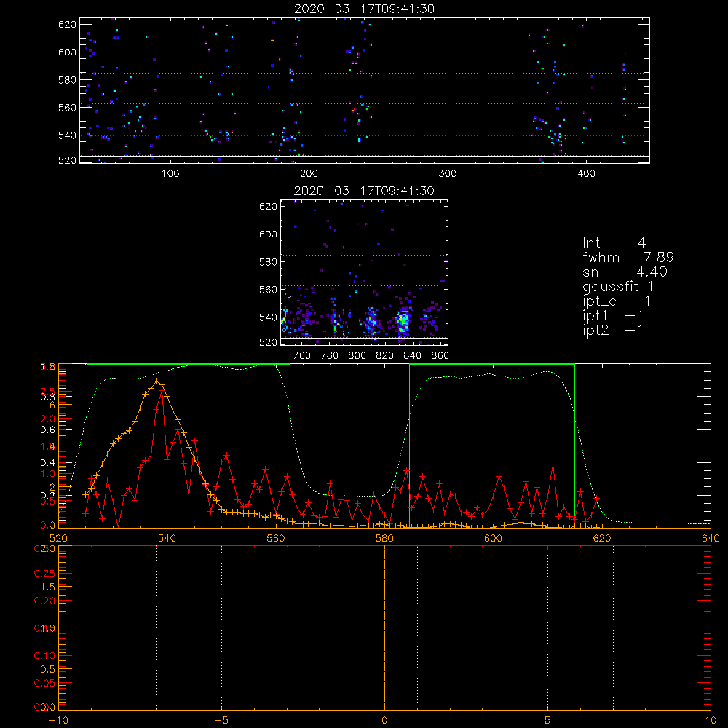Click the middle plot title 2020-03-17T09:41:30

pyautogui.click(x=364, y=191)
